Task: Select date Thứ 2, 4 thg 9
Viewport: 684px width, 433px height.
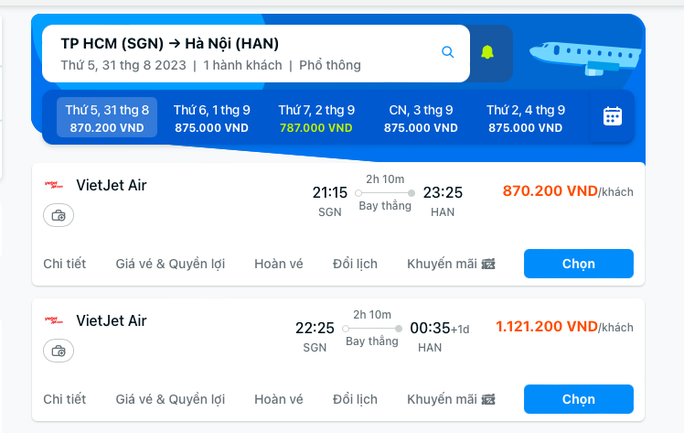Action: 526,118
